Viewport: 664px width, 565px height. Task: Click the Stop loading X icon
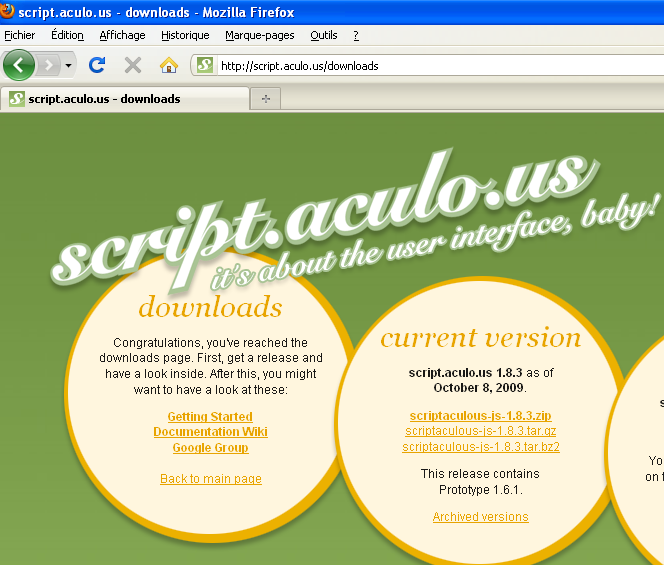click(132, 65)
